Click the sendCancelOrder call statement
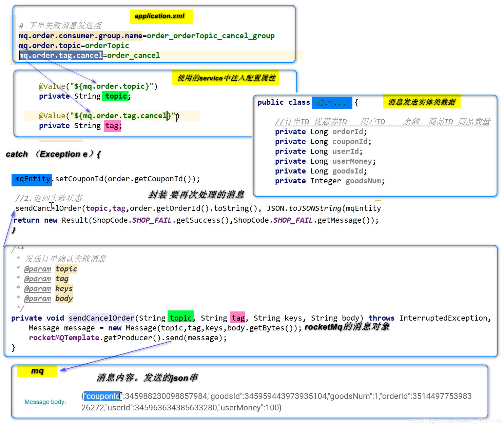This screenshot has width=504, height=427. tap(198, 208)
